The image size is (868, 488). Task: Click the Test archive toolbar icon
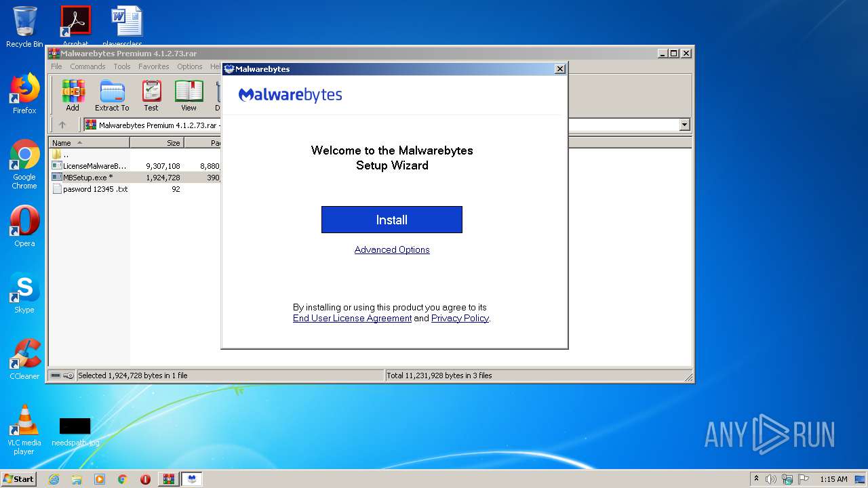(x=151, y=96)
